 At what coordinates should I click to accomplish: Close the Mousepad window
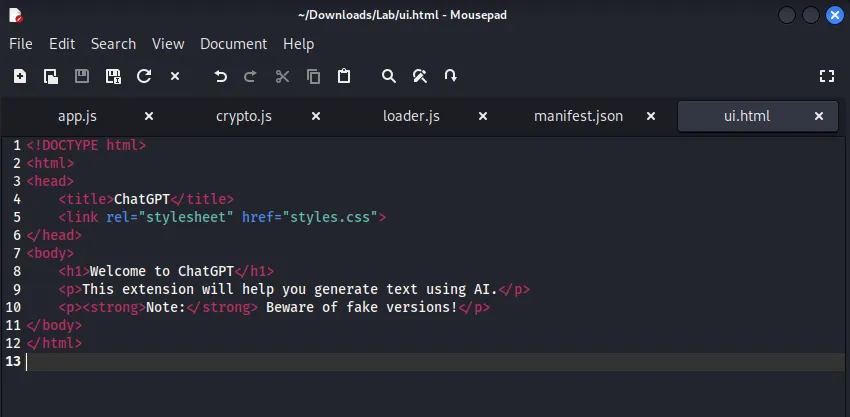click(x=835, y=15)
